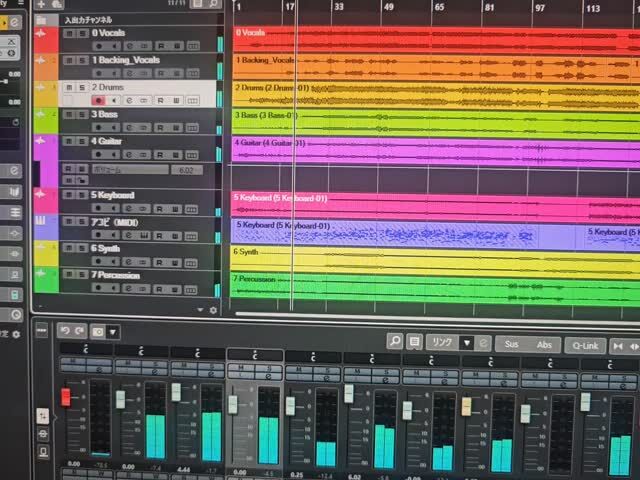
Task: Click the yellow-tinted fader in the mixer
Action: (x=466, y=407)
